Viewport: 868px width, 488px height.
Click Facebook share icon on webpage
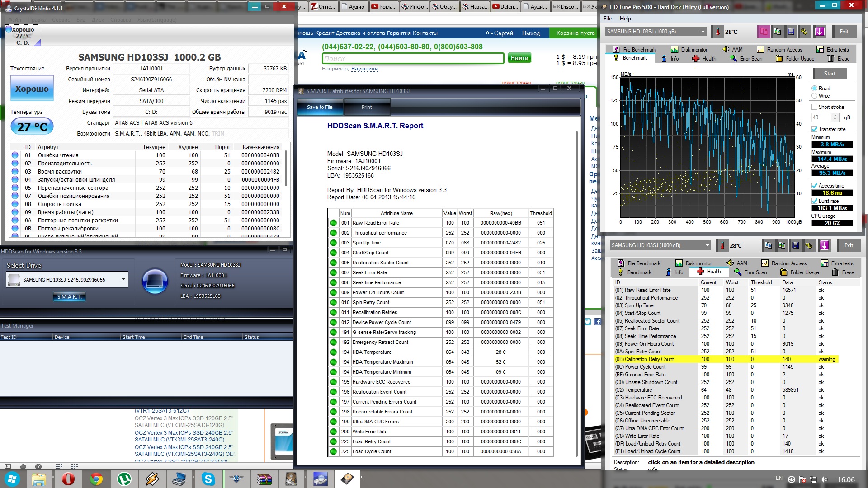tap(598, 322)
